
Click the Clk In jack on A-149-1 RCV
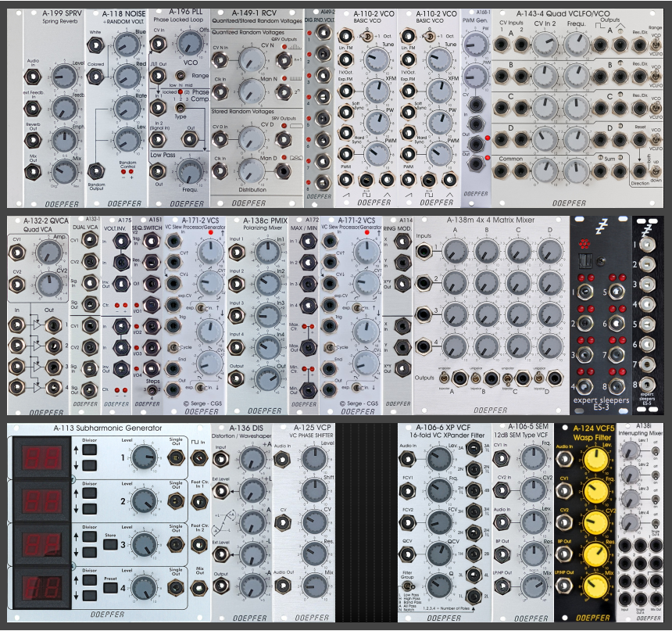(x=220, y=91)
